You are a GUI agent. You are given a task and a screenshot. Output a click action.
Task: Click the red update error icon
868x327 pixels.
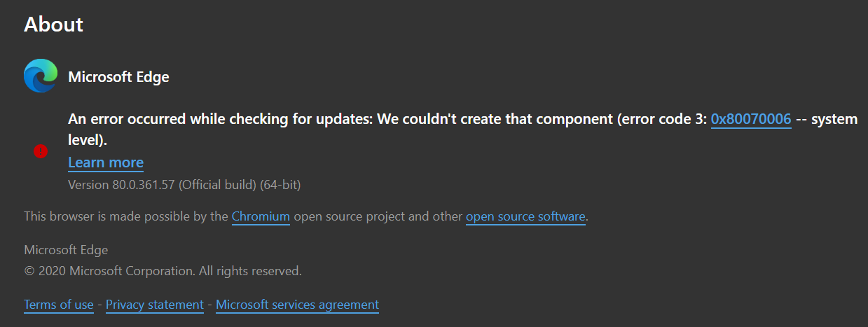tap(41, 151)
